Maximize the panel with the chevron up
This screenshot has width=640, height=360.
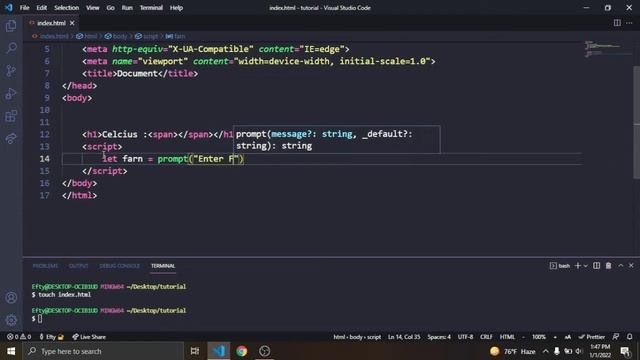[x=620, y=266]
